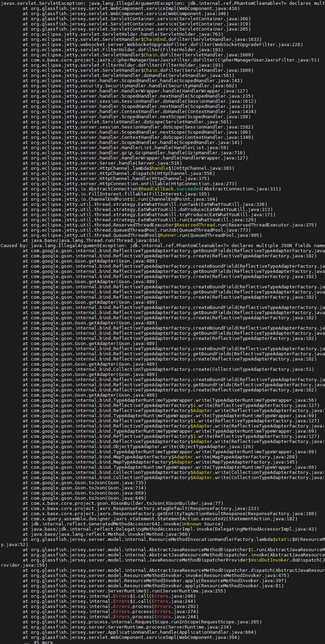Select the Gson.java:649 toJson frame
The image size is (325, 644).
point(85,498)
